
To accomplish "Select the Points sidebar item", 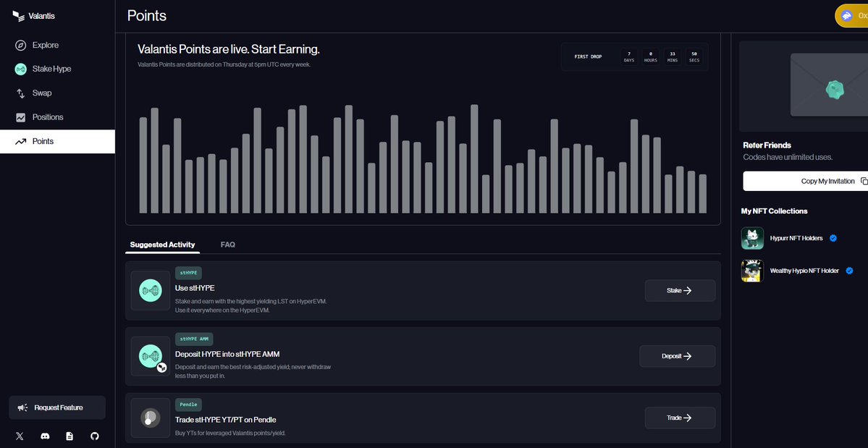I will click(x=58, y=142).
